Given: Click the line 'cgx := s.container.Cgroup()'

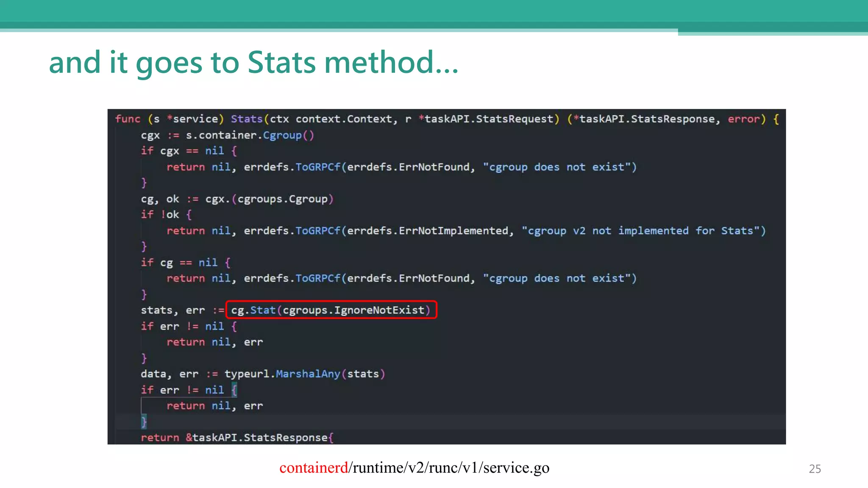Looking at the screenshot, I should click(228, 136).
